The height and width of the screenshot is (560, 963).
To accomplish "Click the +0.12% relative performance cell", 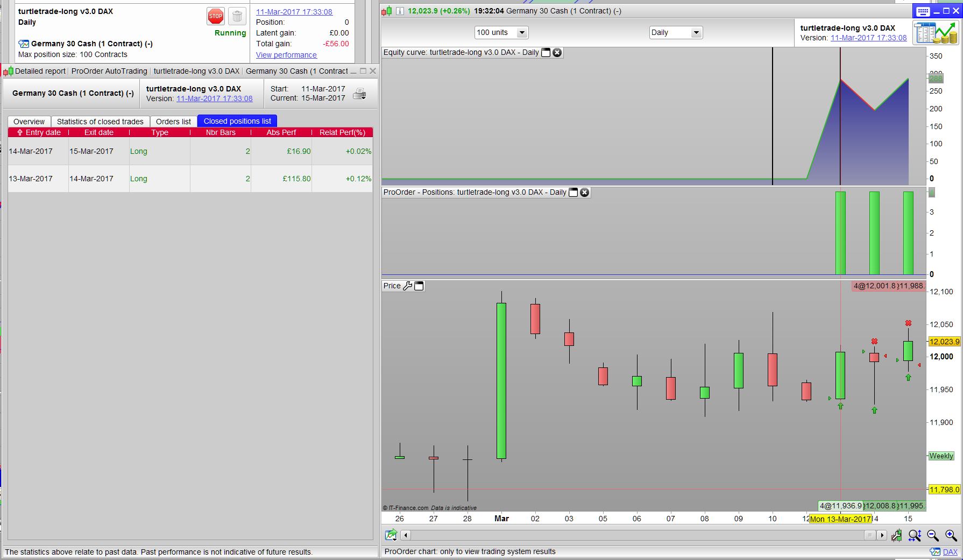I will pos(342,179).
